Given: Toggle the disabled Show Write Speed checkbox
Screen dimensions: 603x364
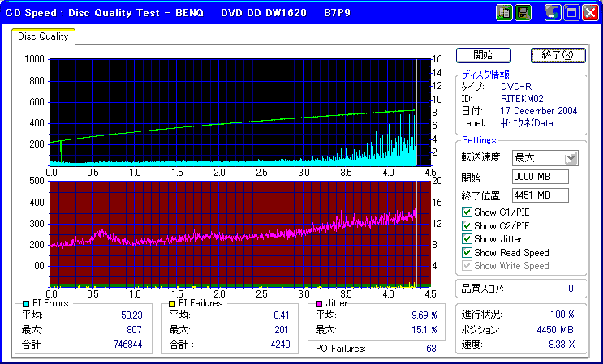Looking at the screenshot, I should [467, 266].
